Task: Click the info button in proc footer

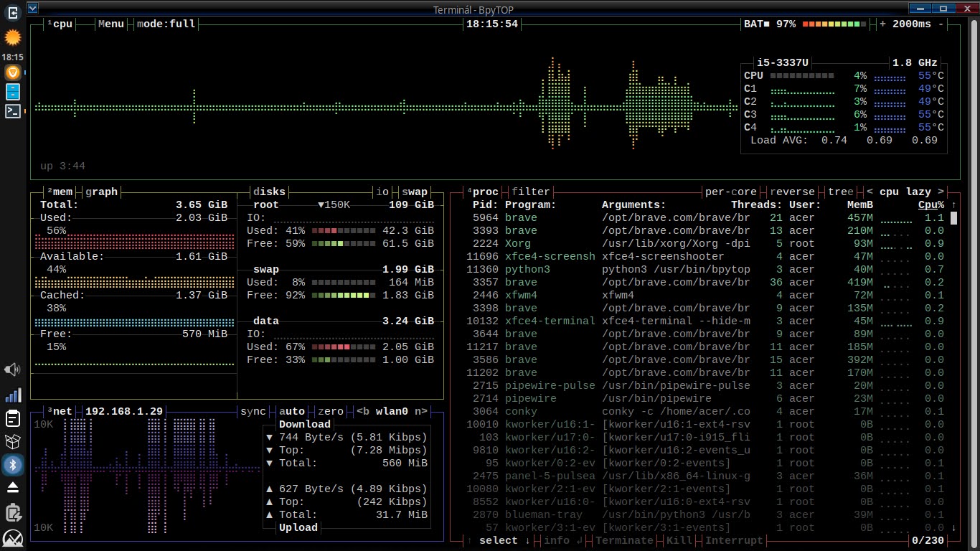Action: 563,540
